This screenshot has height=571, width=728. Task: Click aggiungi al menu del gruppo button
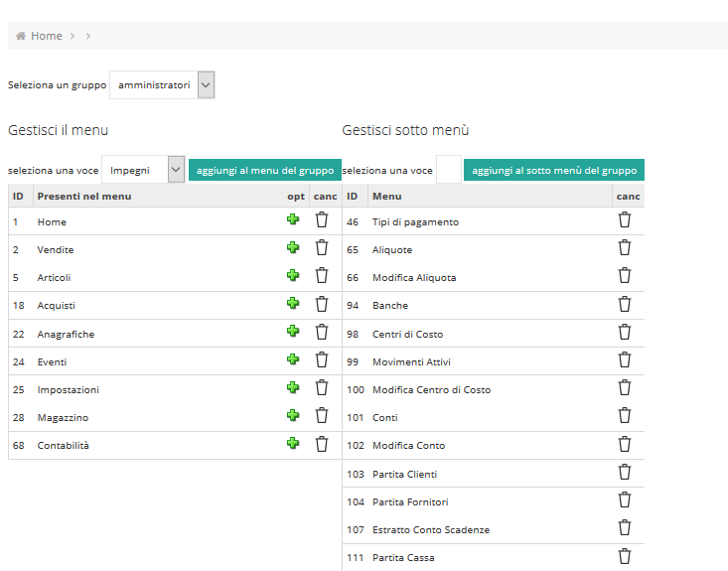[x=264, y=170]
